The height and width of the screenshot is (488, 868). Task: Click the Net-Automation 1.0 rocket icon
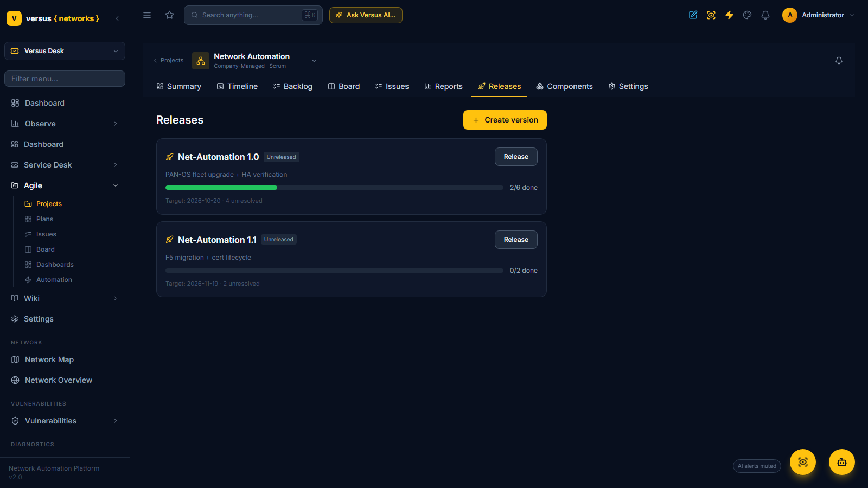click(x=170, y=157)
